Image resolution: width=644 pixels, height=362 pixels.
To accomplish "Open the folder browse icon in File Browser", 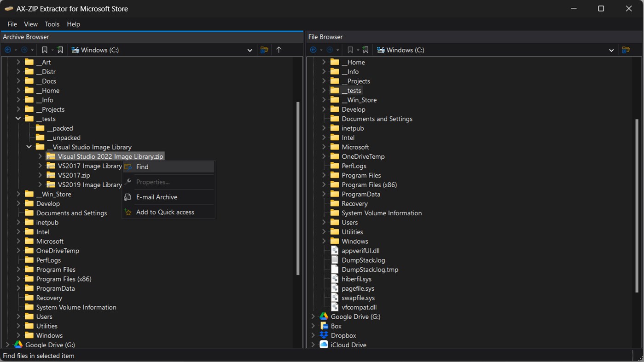I will click(626, 50).
